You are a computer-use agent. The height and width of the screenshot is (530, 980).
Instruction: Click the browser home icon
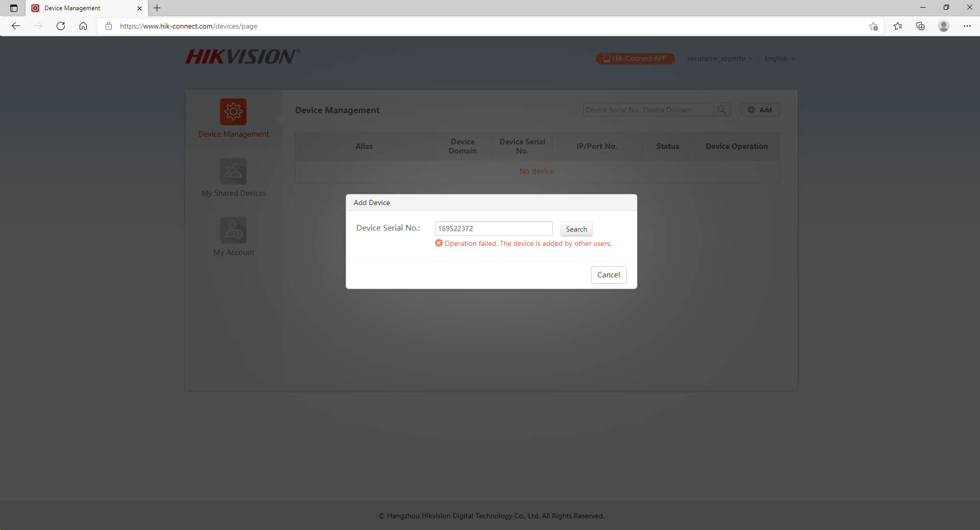tap(83, 26)
